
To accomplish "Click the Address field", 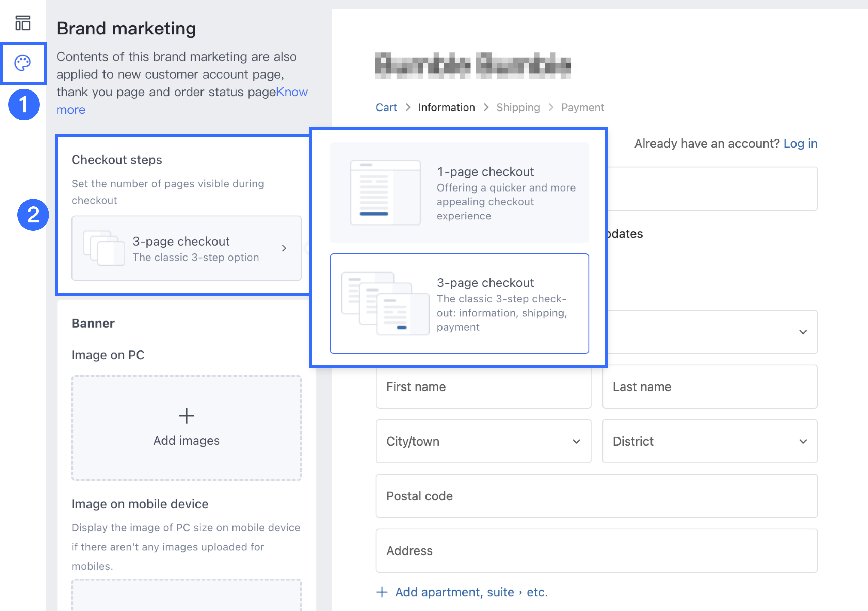I will point(597,550).
